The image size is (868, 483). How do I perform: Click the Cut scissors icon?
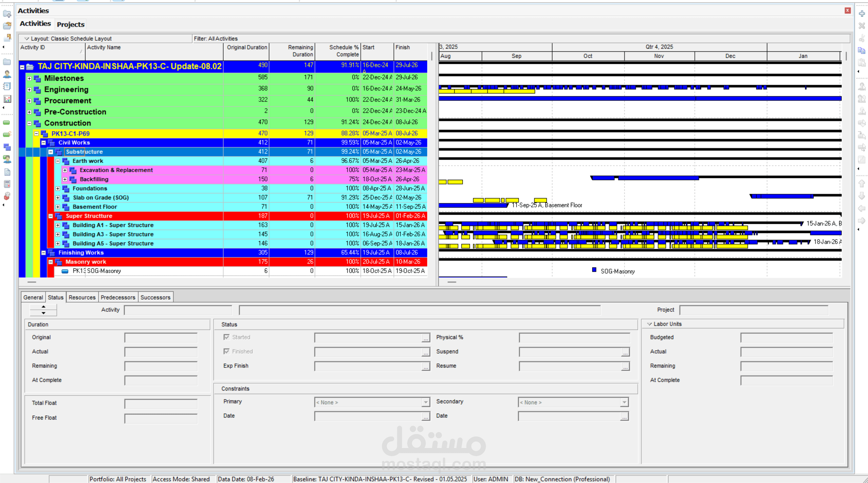tap(862, 38)
